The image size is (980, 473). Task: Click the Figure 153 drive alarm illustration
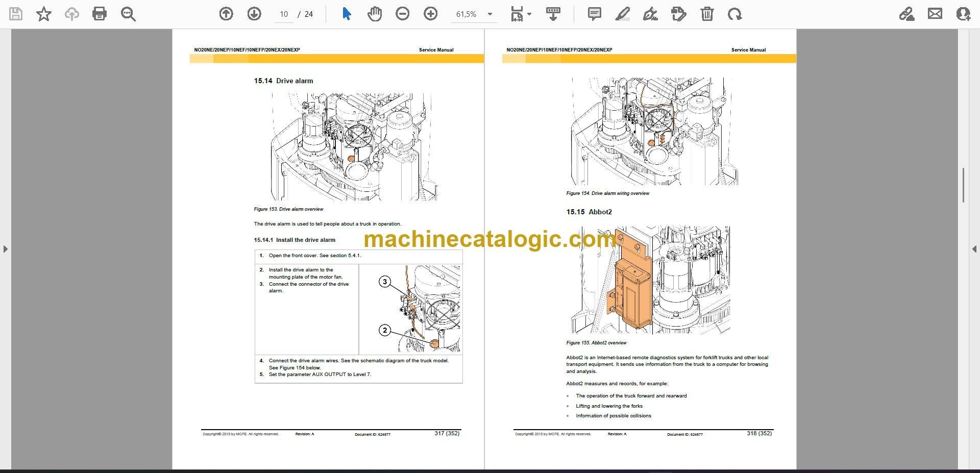click(353, 146)
